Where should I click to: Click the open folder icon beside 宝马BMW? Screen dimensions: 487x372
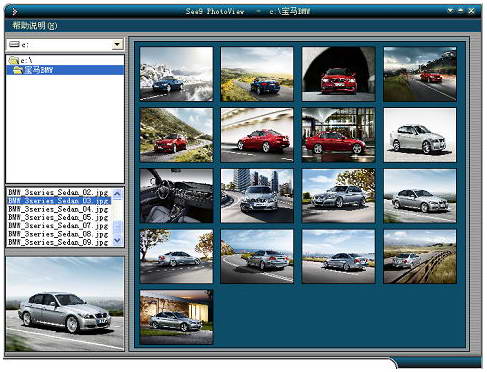pos(18,70)
